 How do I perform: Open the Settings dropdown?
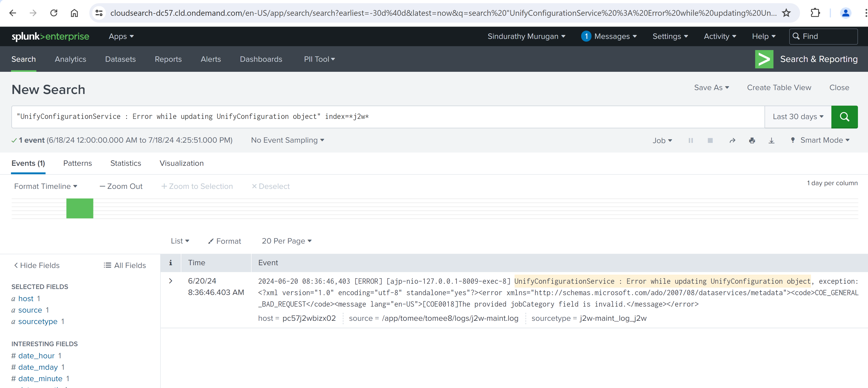[x=670, y=36]
